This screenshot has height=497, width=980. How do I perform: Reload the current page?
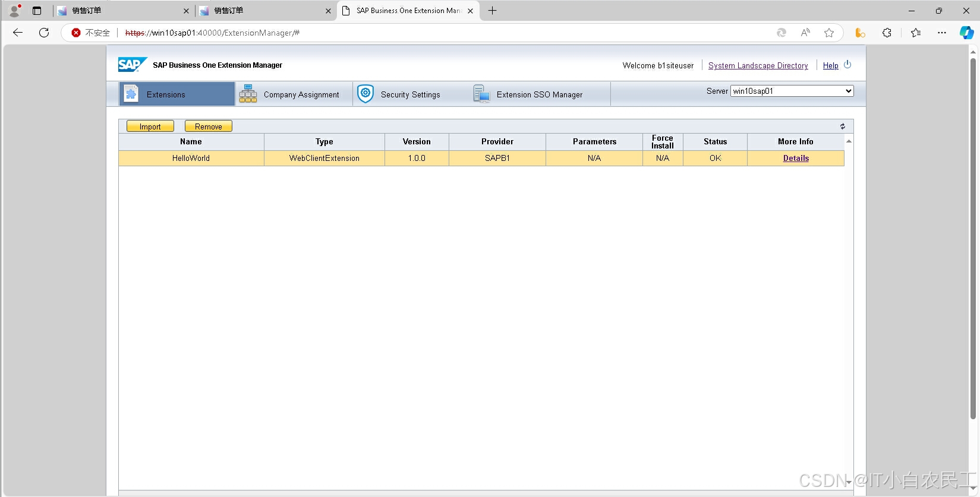44,33
